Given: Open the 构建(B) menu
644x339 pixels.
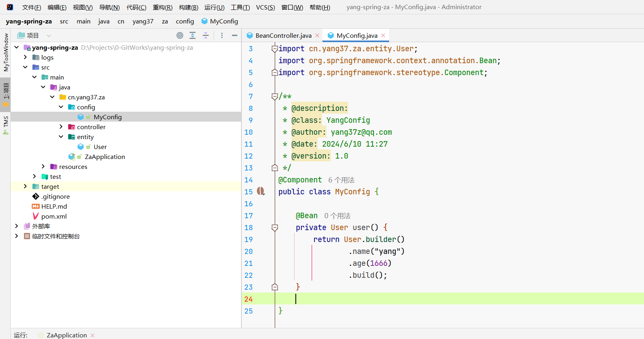Looking at the screenshot, I should click(x=189, y=7).
